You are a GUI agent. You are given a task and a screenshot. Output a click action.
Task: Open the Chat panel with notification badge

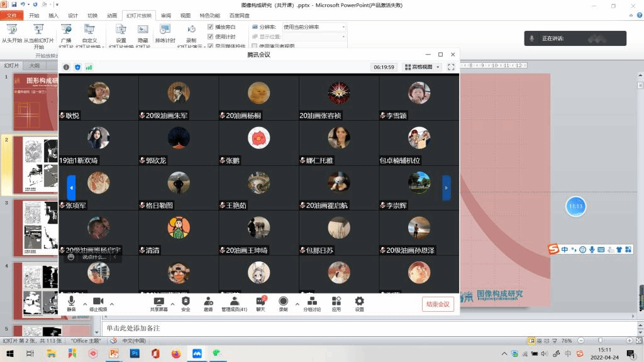(x=260, y=304)
